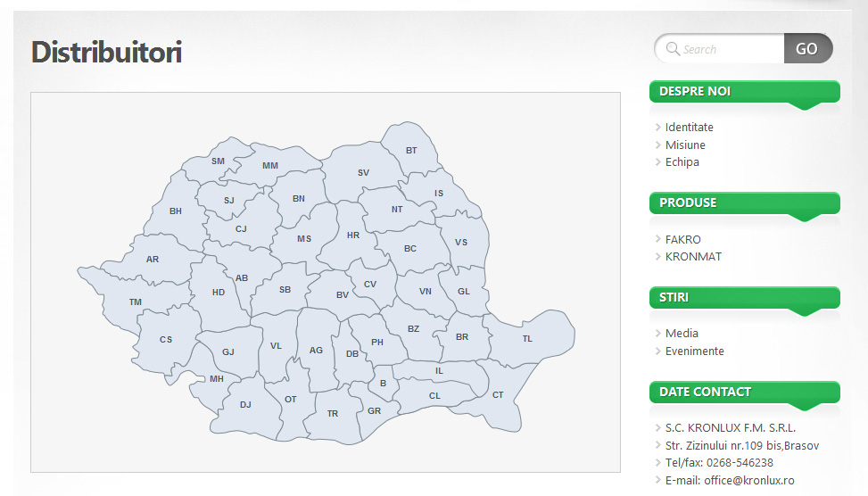The height and width of the screenshot is (496, 868).
Task: Select the CV county on map
Action: pos(370,285)
